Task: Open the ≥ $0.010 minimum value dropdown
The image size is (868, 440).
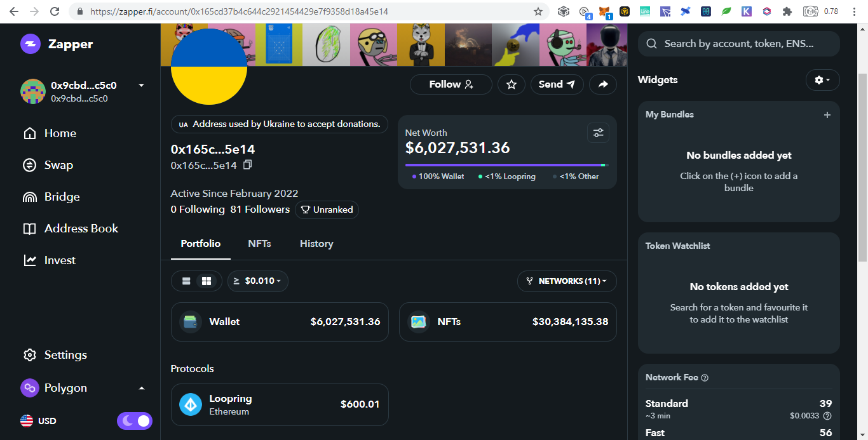Action: (257, 281)
